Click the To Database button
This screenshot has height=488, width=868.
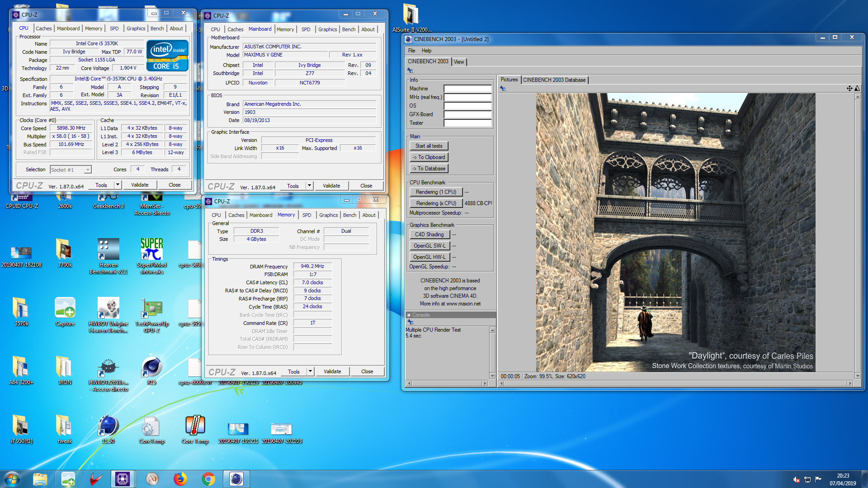tap(429, 169)
